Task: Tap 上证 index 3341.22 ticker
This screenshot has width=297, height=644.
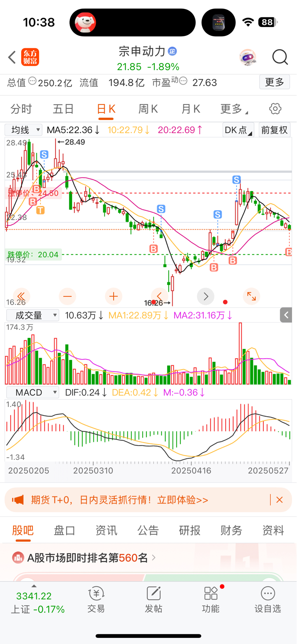Action: click(37, 602)
